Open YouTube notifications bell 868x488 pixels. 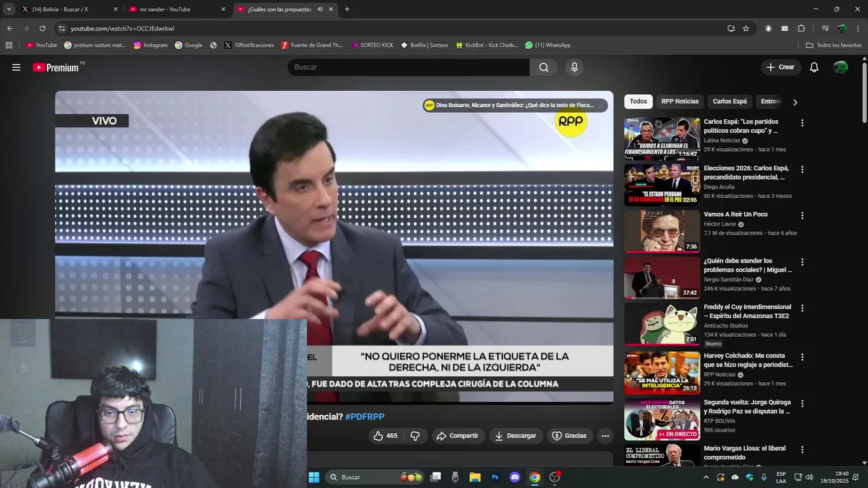click(x=814, y=67)
